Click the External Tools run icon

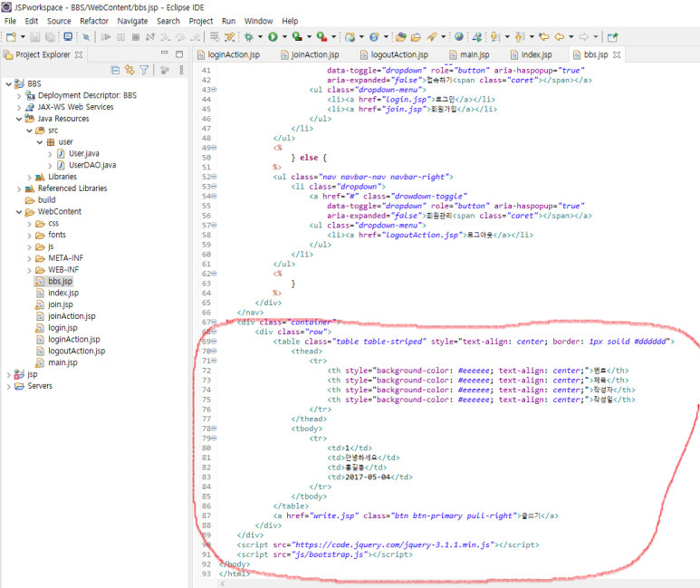321,36
